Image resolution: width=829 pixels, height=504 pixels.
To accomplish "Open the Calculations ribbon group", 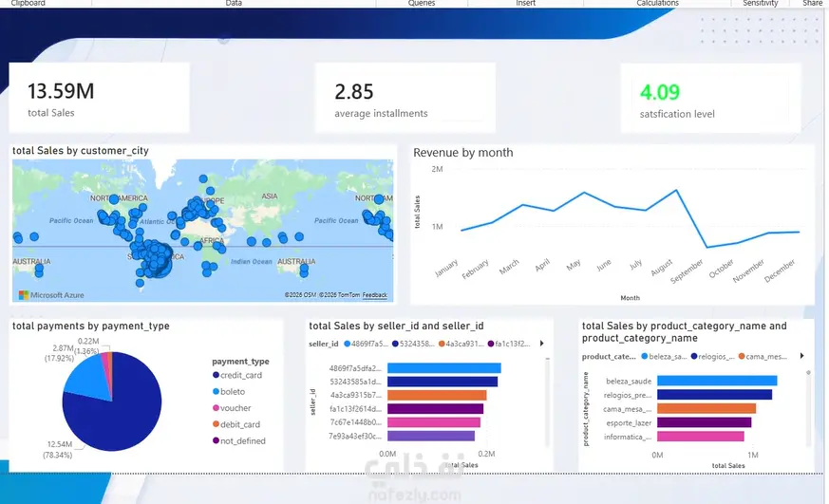I will click(x=657, y=3).
